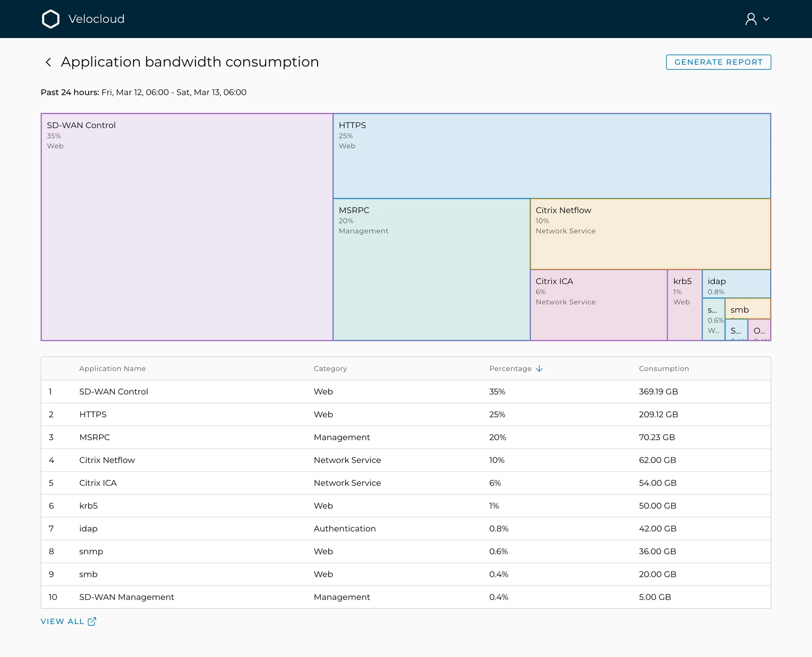Click the Consumption column header

pos(664,369)
